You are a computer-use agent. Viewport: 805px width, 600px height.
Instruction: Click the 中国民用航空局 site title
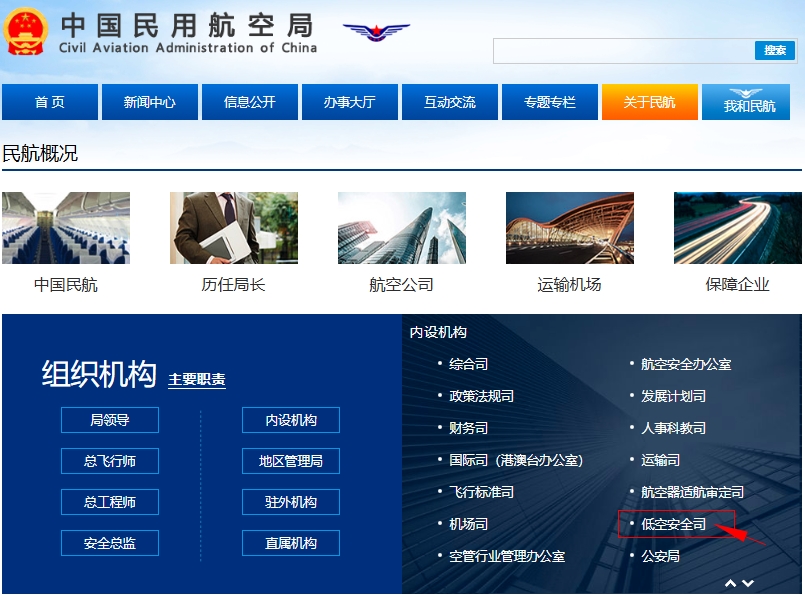pos(187,25)
